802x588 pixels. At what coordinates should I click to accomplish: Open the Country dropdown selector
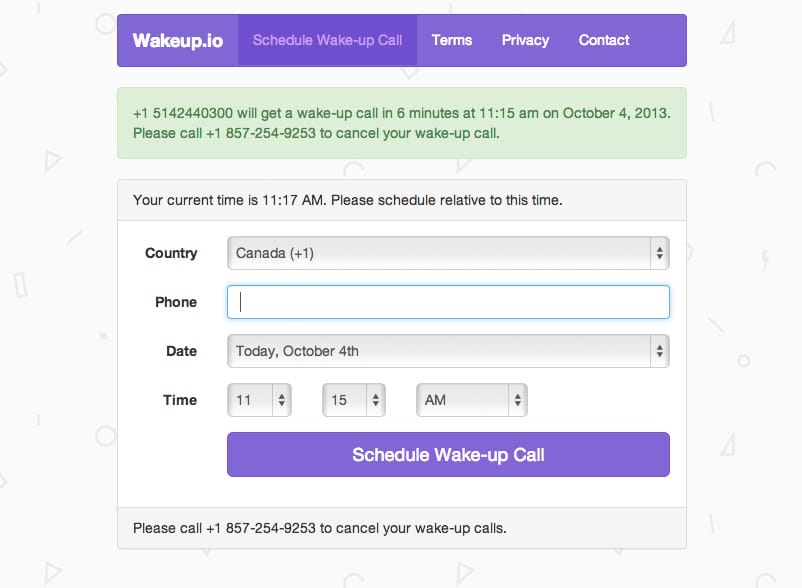[x=447, y=253]
